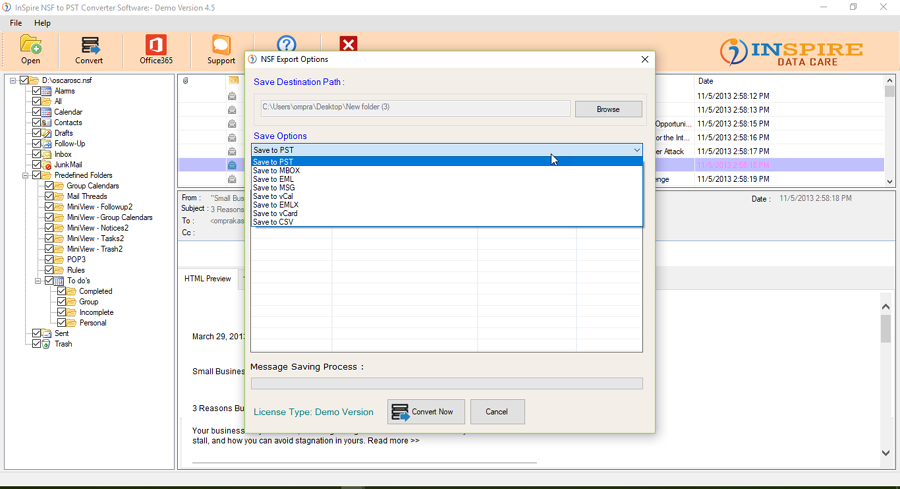Uncheck the Mail Threads checkbox
This screenshot has height=489, width=900.
[x=49, y=196]
